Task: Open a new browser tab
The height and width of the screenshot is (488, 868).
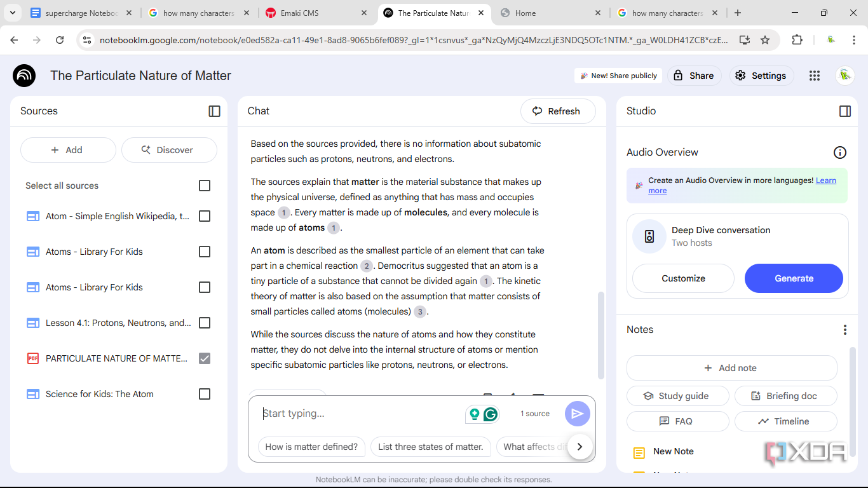Action: pos(737,13)
